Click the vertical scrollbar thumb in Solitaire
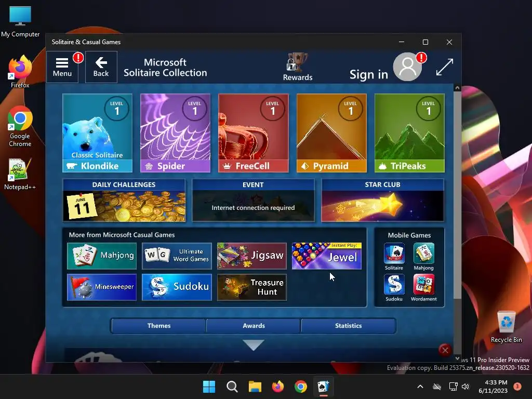 pos(457,195)
